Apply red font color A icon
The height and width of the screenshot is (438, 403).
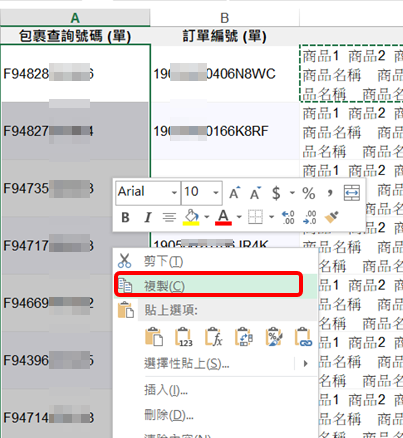(x=223, y=217)
